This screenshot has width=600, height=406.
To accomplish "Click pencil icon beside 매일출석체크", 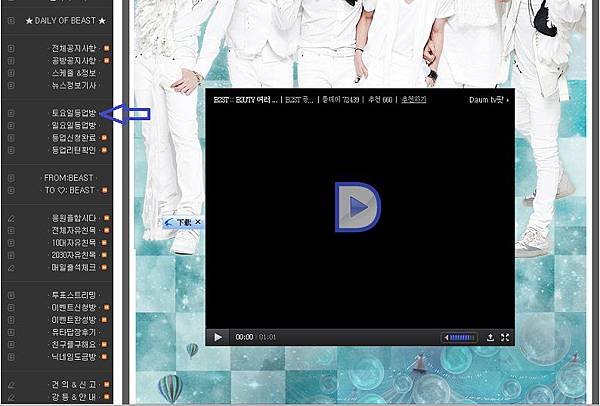I will click(11, 267).
